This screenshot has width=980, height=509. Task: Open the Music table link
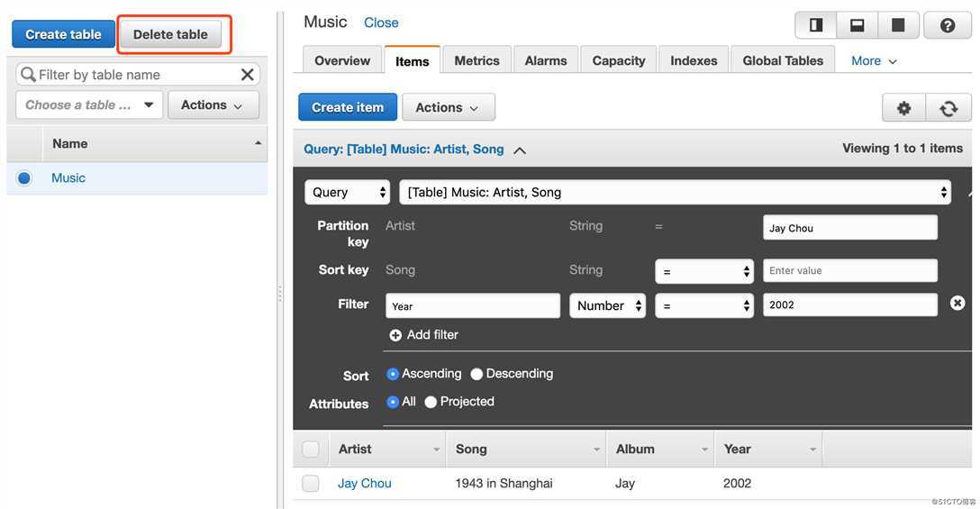[68, 178]
